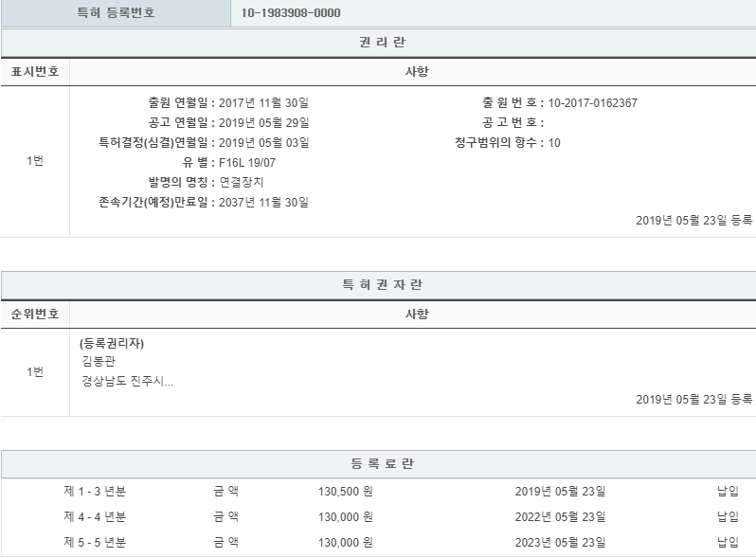Select payment date 2023년 05월 23일

pyautogui.click(x=560, y=543)
